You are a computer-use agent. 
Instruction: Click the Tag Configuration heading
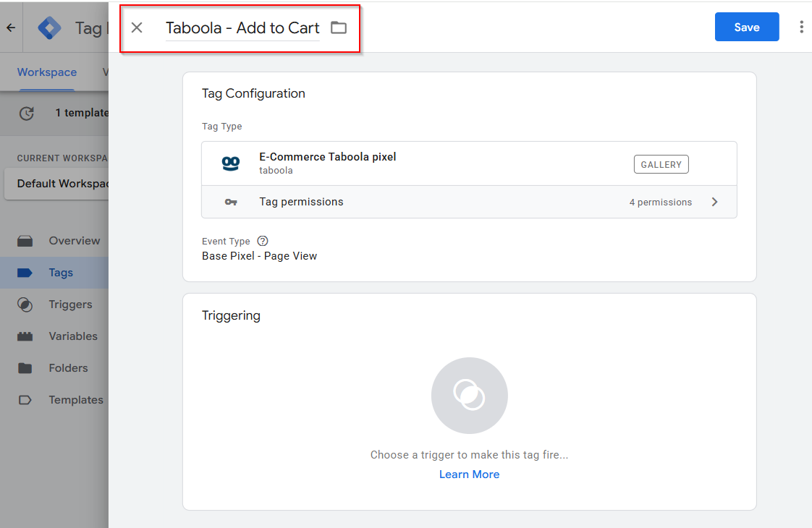253,94
